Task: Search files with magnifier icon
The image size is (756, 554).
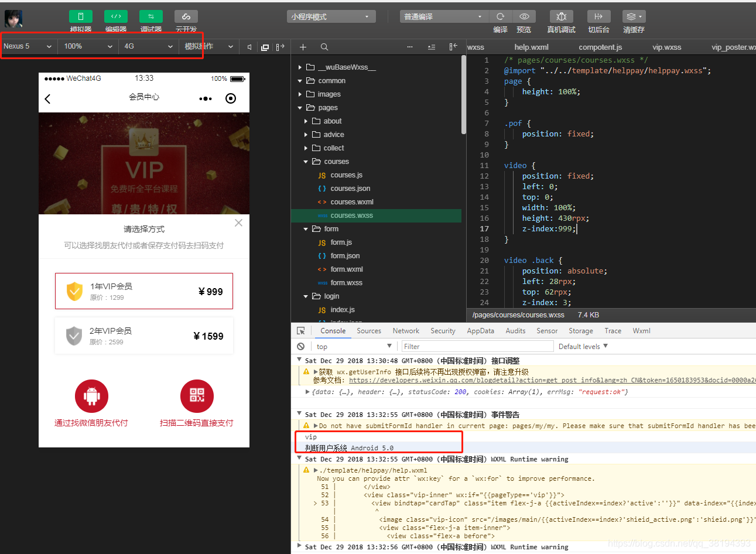Action: point(324,47)
